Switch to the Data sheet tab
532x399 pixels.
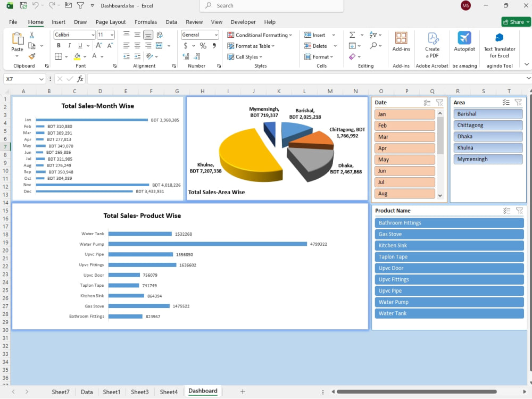coord(87,392)
